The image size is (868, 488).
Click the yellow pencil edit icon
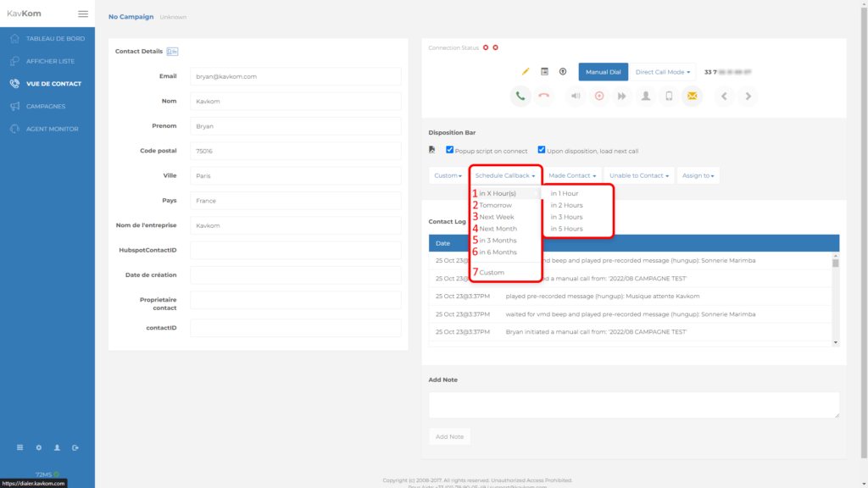pyautogui.click(x=526, y=72)
